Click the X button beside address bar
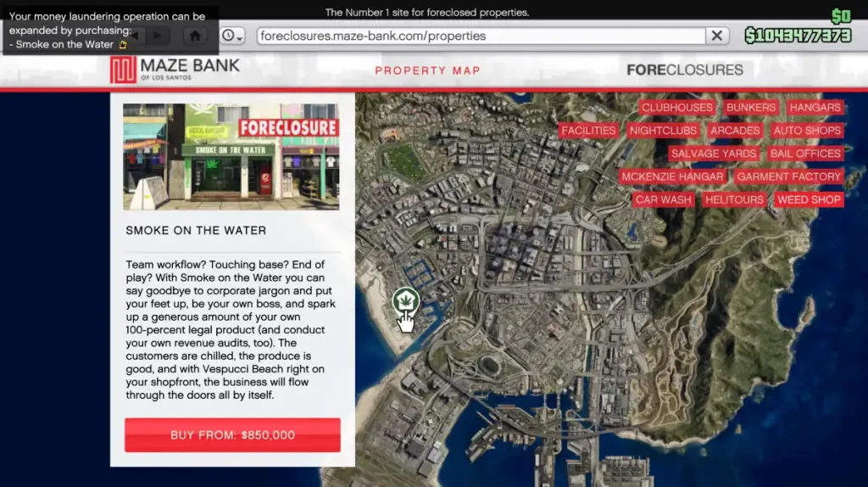This screenshot has width=868, height=487. [x=717, y=36]
